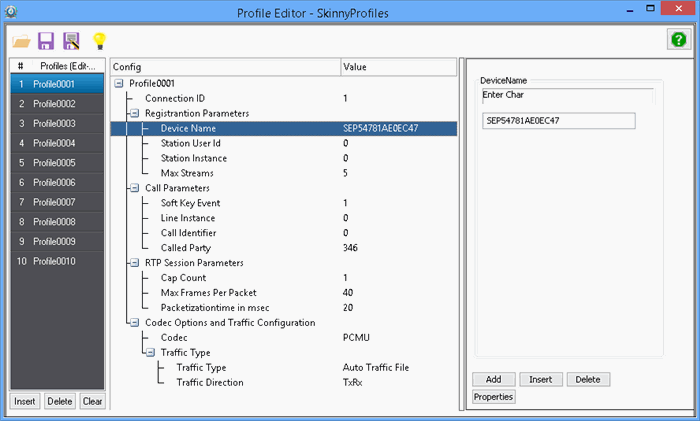
Task: Open help with the green question mark
Action: [678, 39]
